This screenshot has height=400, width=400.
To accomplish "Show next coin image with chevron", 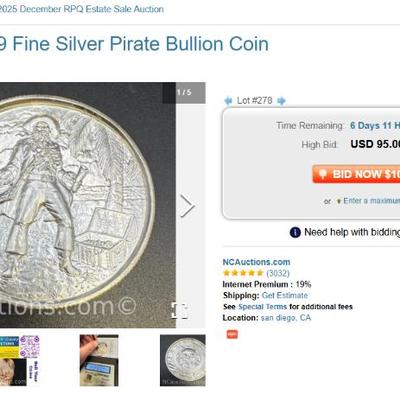I will [x=187, y=206].
